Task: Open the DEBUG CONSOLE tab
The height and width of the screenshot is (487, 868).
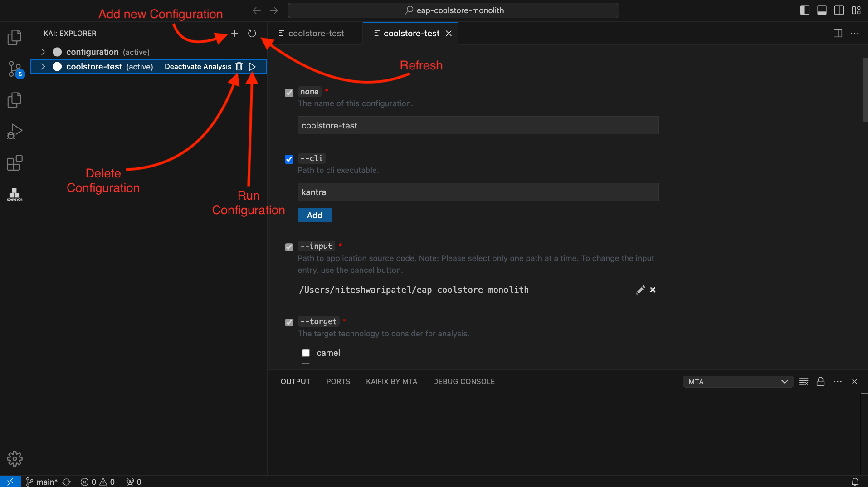Action: (463, 381)
